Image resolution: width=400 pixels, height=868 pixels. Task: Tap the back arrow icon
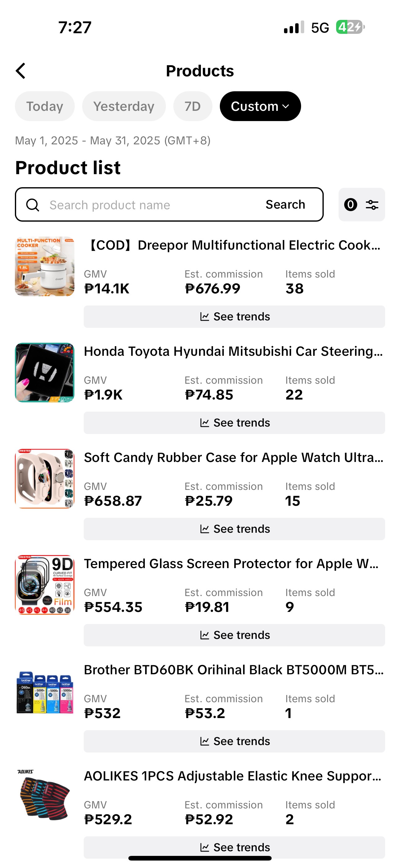coord(21,71)
